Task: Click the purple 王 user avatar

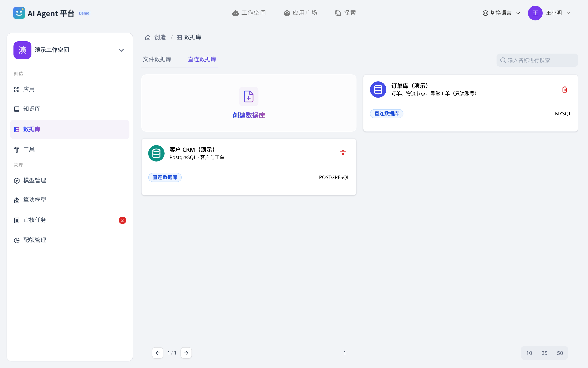Action: pos(535,13)
